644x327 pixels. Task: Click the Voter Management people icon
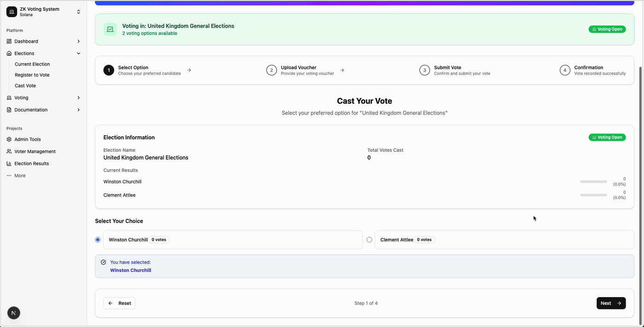tap(9, 151)
